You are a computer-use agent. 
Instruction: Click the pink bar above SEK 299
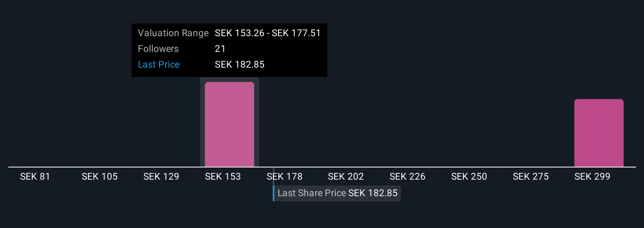598,133
